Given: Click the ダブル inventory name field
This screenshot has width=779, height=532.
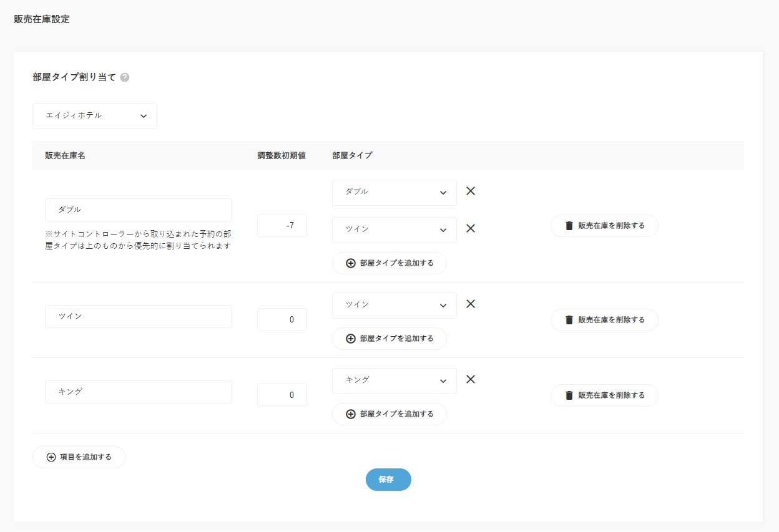Looking at the screenshot, I should pos(138,210).
